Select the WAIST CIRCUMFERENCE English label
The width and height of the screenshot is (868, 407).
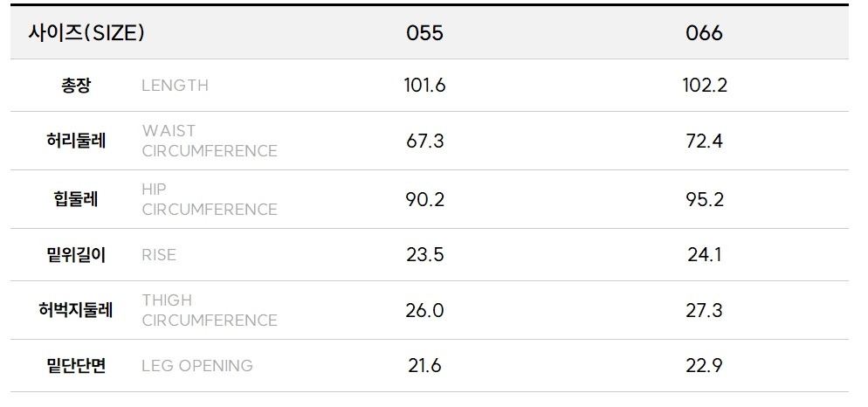click(209, 141)
